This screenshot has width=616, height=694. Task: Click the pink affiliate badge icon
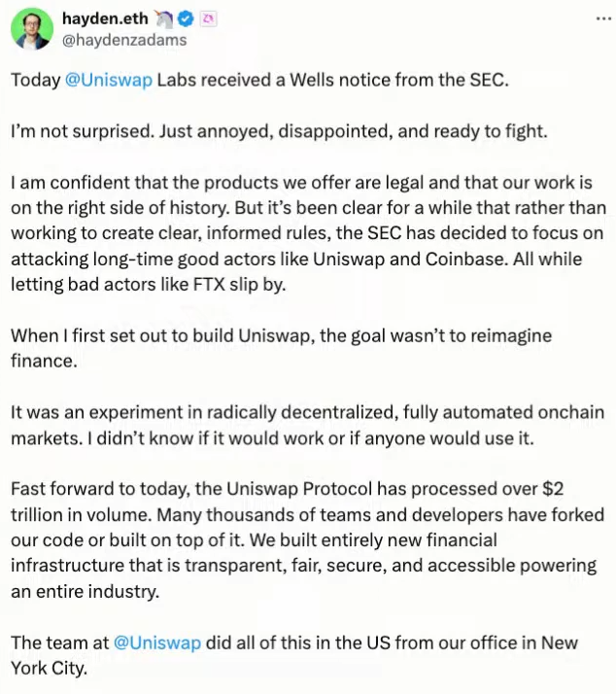[207, 18]
